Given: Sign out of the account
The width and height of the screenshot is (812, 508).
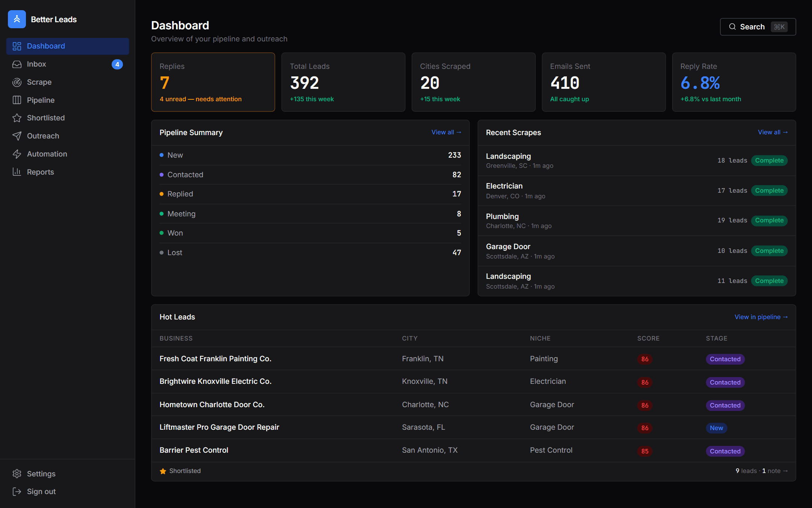Looking at the screenshot, I should click(68, 491).
